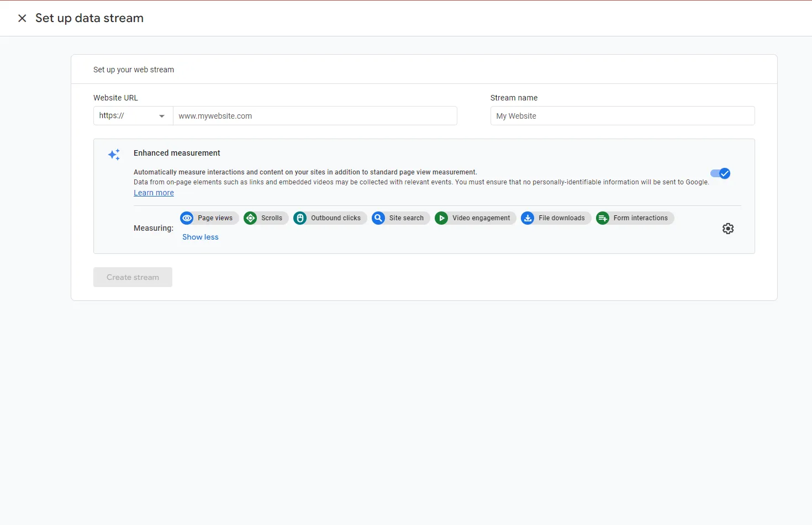Open enhanced measurement settings gear
Viewport: 812px width, 525px height.
pyautogui.click(x=728, y=229)
